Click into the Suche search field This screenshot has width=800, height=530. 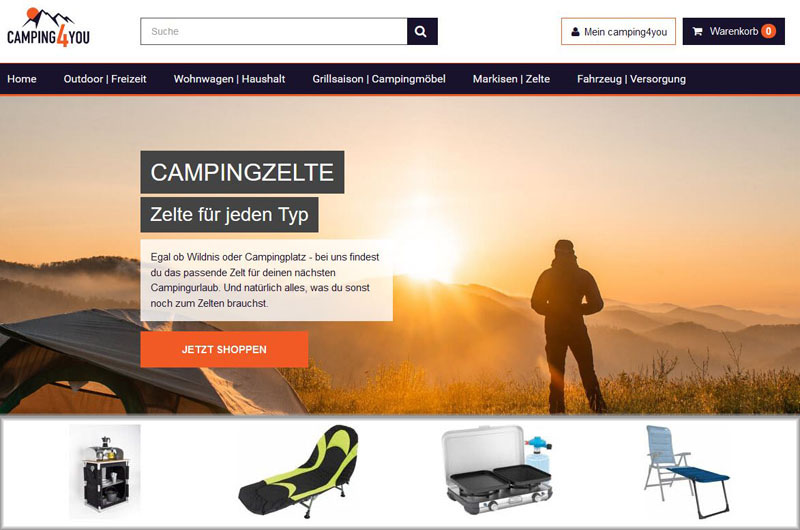[x=274, y=32]
